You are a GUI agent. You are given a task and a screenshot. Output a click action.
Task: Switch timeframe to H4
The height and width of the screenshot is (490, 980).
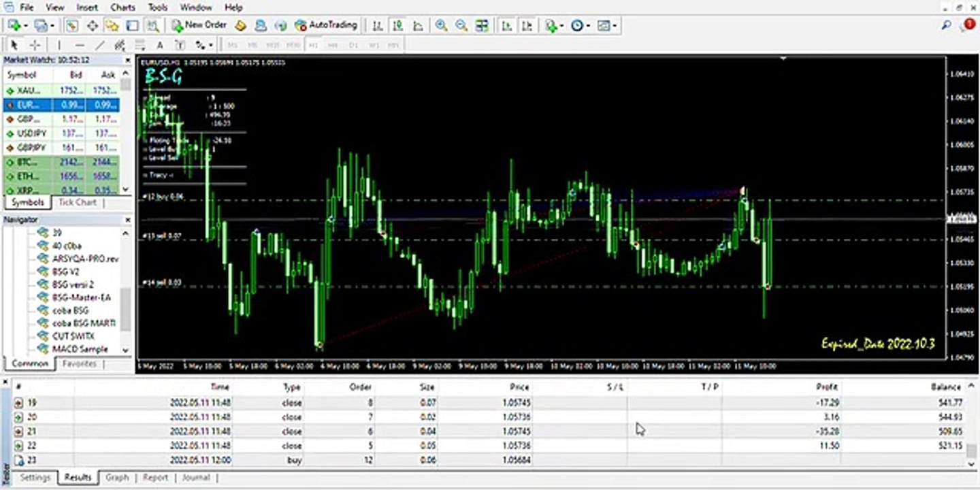click(333, 45)
